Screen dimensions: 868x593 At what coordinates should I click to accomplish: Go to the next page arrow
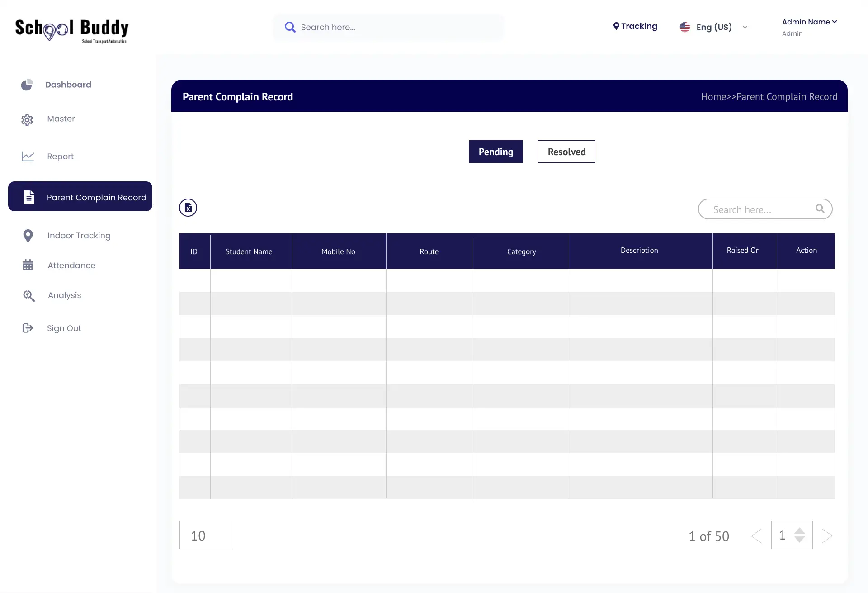[827, 536]
